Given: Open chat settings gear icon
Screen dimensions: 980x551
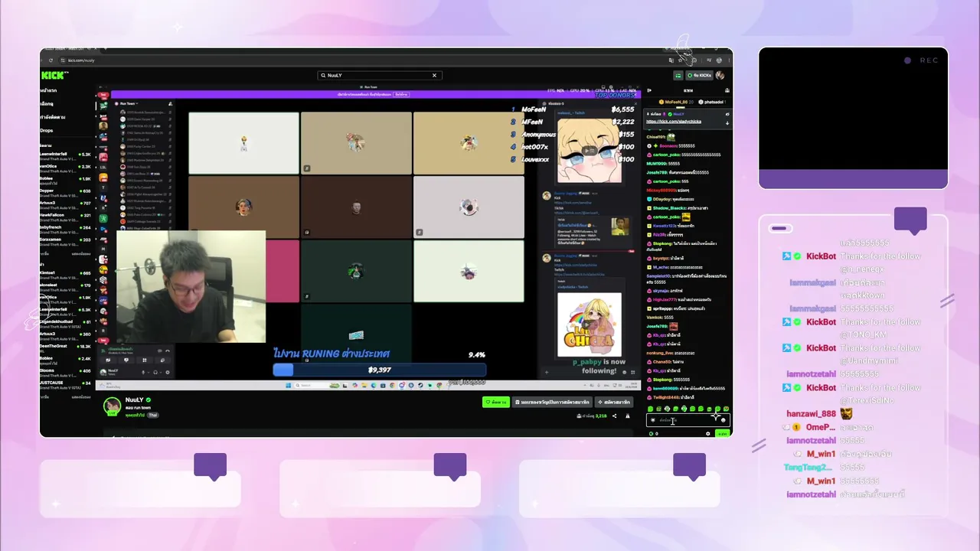Looking at the screenshot, I should [x=707, y=433].
